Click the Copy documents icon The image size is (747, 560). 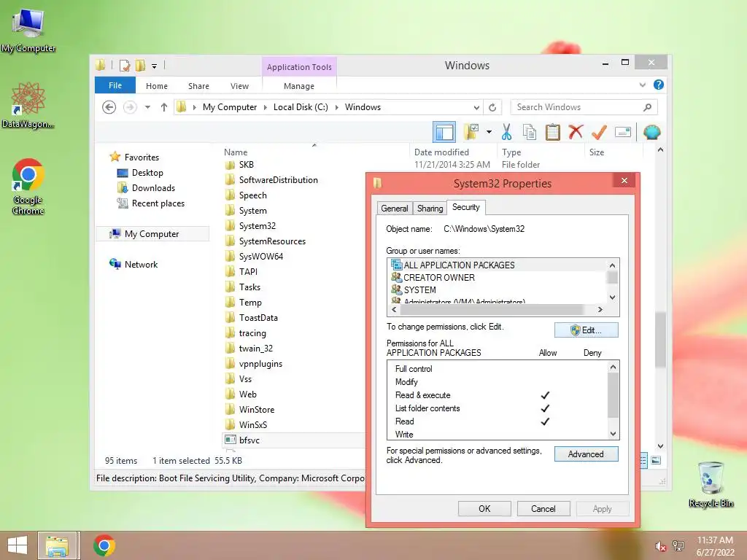[530, 132]
